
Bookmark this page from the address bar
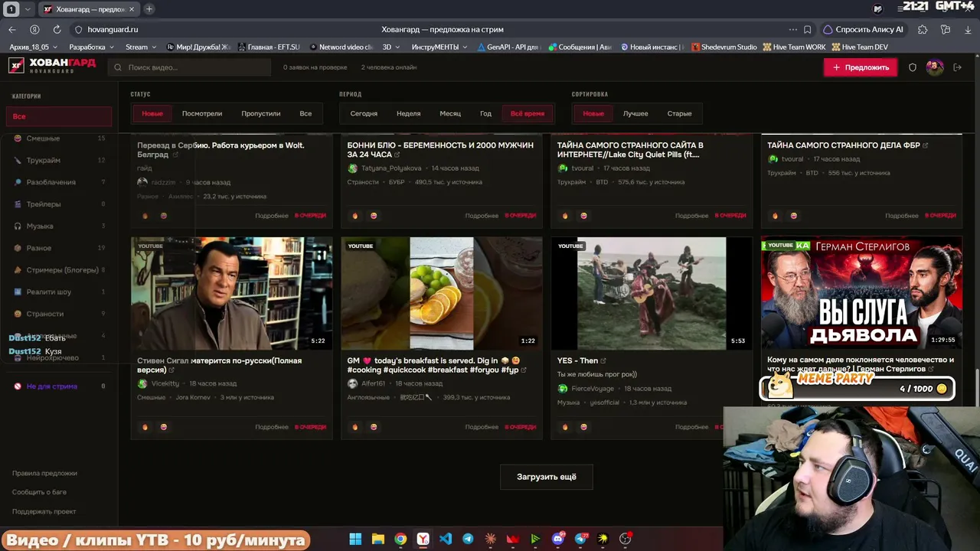tap(808, 30)
